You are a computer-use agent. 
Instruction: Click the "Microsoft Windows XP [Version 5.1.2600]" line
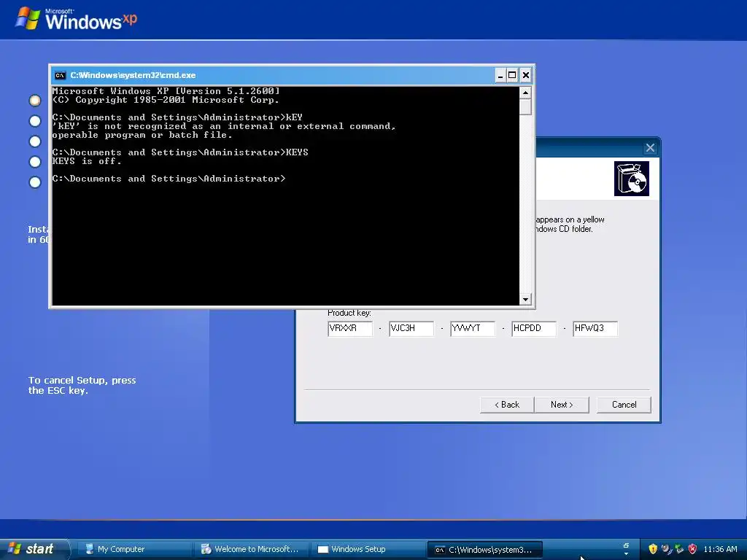(166, 91)
